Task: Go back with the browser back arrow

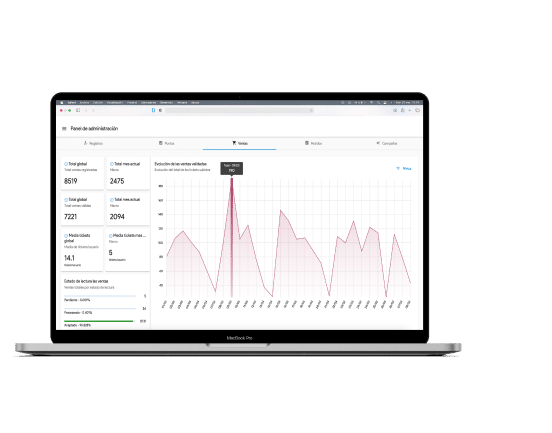Action: pyautogui.click(x=86, y=110)
